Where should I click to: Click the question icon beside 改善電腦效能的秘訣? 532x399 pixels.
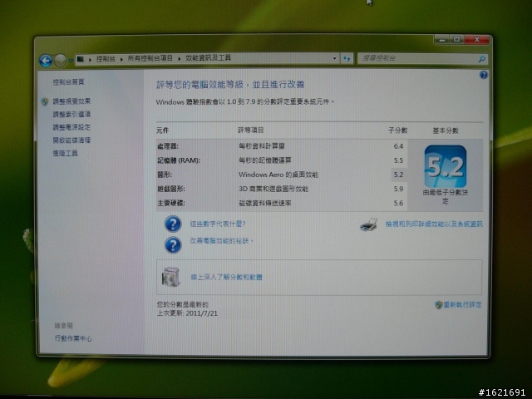point(173,245)
